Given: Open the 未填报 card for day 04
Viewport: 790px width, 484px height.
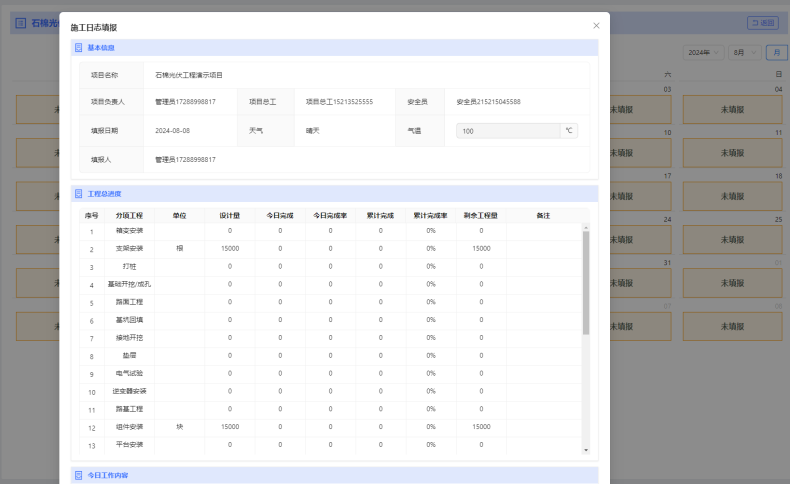Looking at the screenshot, I should [x=732, y=110].
